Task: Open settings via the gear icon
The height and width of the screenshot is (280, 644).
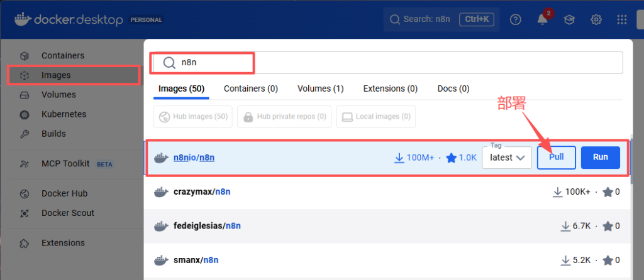Action: click(596, 19)
